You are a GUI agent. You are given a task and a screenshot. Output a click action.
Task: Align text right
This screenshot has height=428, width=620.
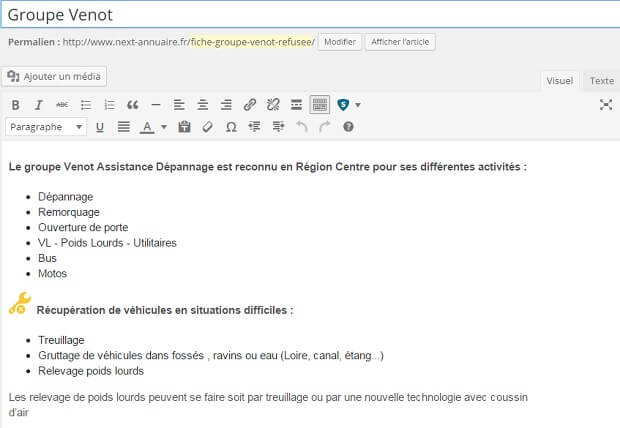(x=226, y=105)
